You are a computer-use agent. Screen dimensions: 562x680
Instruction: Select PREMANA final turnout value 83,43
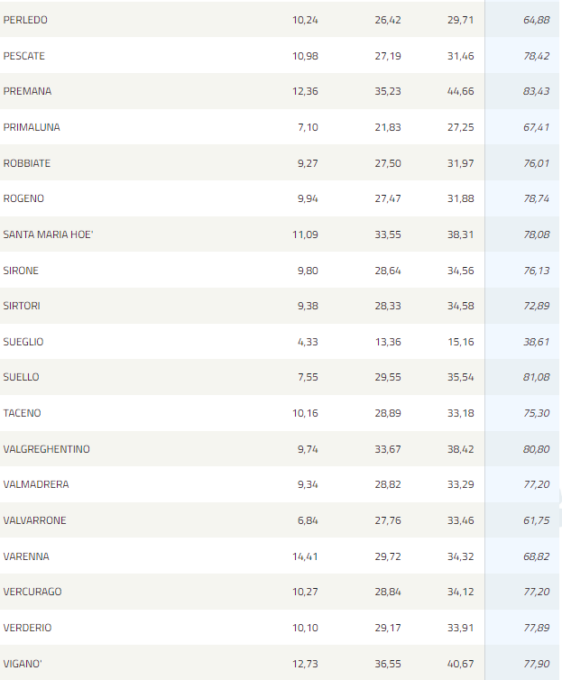[536, 92]
